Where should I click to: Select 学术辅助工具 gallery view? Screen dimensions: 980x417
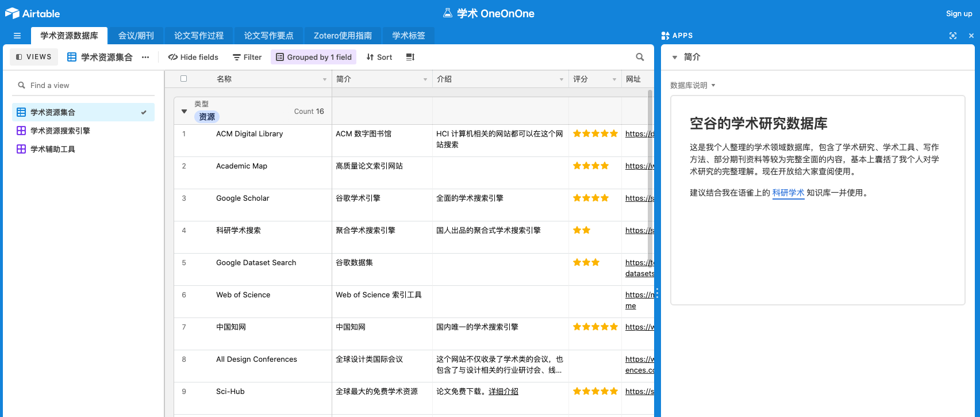tap(83, 149)
